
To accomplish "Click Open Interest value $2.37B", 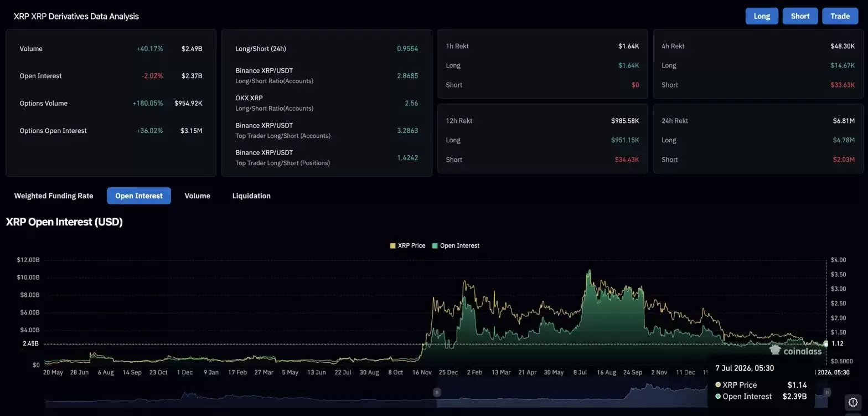I will pos(192,76).
